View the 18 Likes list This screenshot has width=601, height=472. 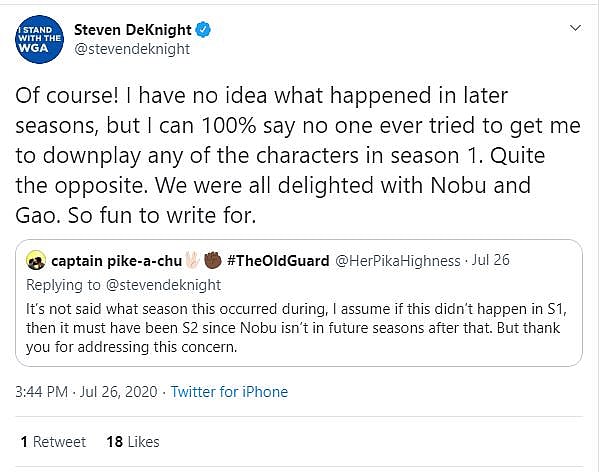(x=133, y=441)
